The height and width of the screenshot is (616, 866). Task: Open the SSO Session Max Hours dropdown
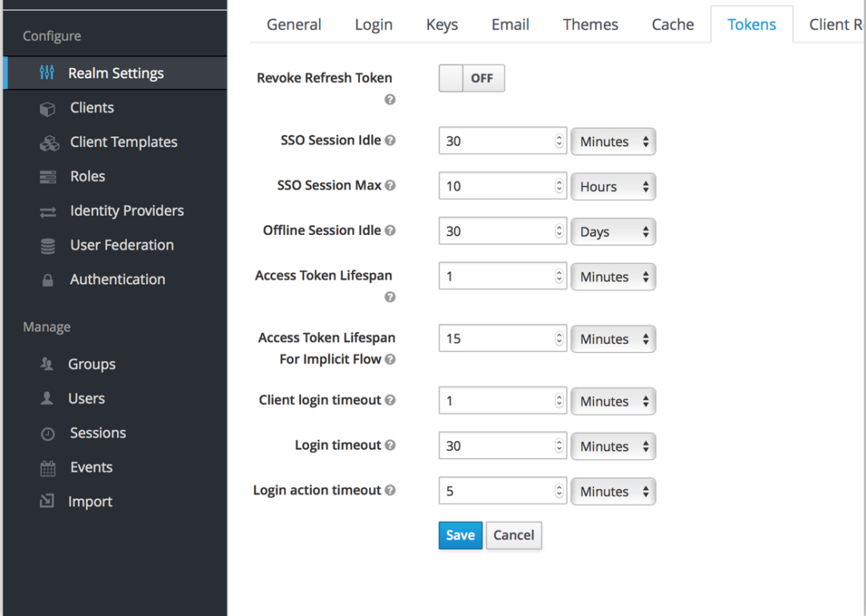[613, 187]
